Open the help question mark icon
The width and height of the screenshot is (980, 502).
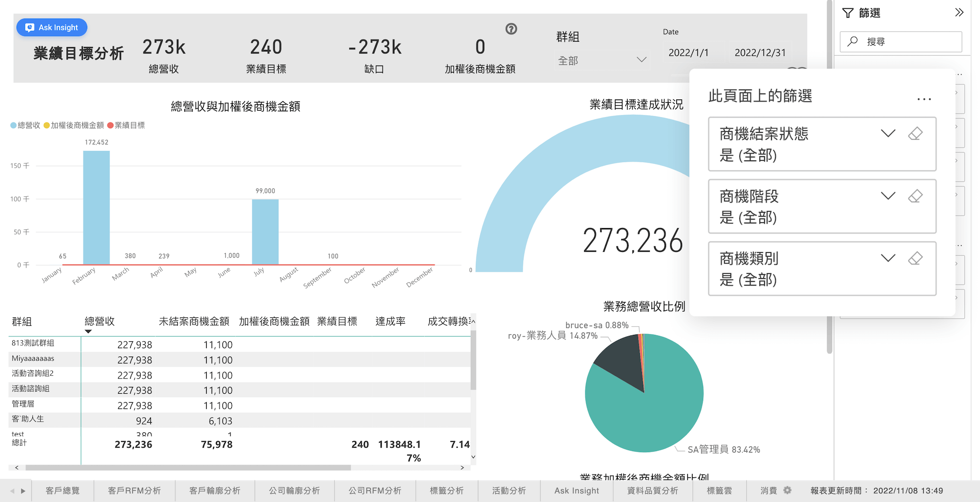click(x=511, y=29)
